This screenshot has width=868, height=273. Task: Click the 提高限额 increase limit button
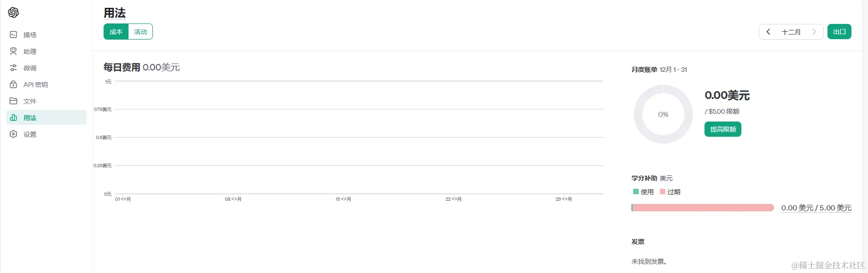(x=722, y=129)
